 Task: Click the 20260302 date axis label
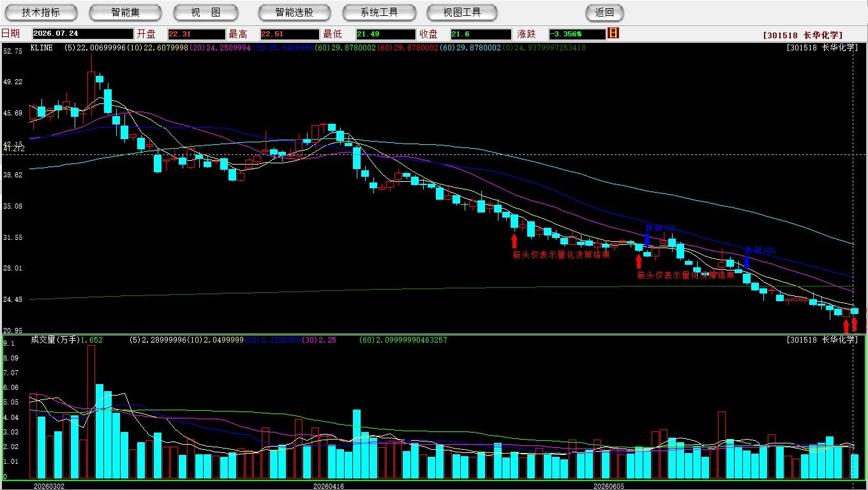49,486
